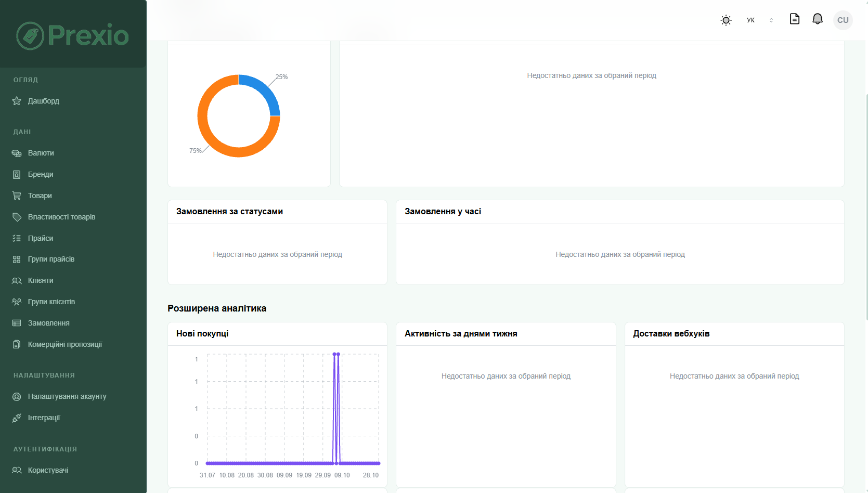The image size is (868, 493).
Task: Open the УК language dropdown
Action: [760, 20]
